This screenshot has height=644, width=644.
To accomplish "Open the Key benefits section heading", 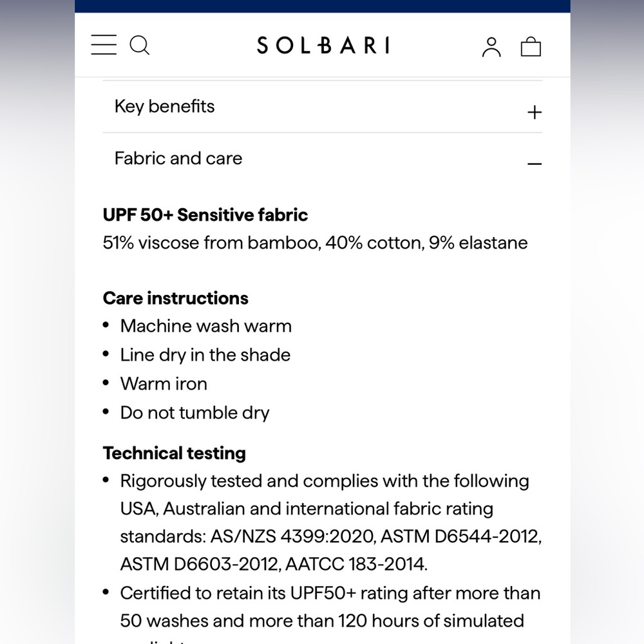I will (x=164, y=106).
